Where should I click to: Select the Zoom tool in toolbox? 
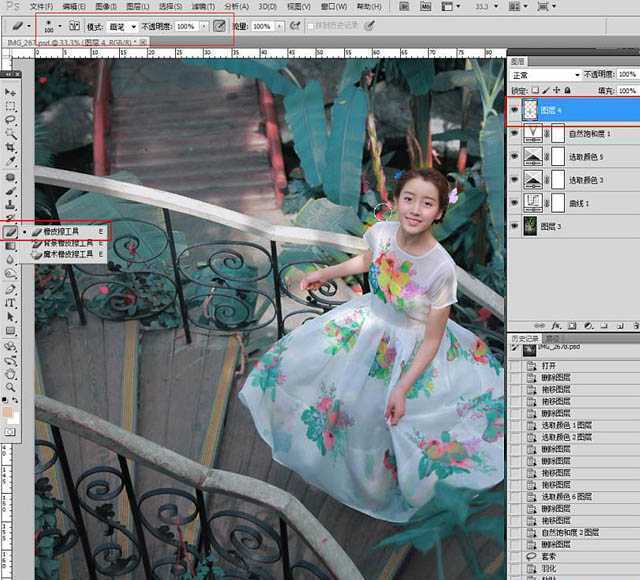10,387
